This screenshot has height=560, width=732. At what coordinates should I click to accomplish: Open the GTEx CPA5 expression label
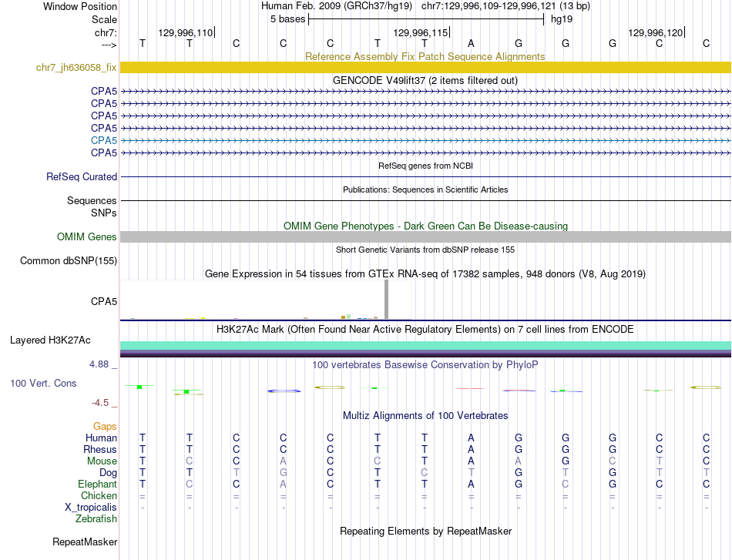[x=104, y=301]
